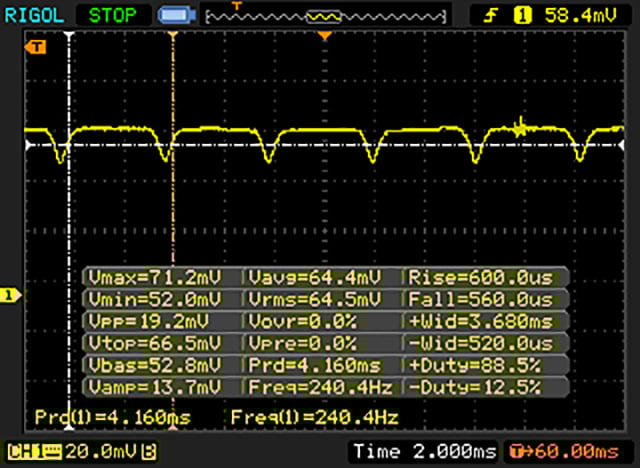640x468 pixels.
Task: Click the STOP run status indicator
Action: (113, 16)
